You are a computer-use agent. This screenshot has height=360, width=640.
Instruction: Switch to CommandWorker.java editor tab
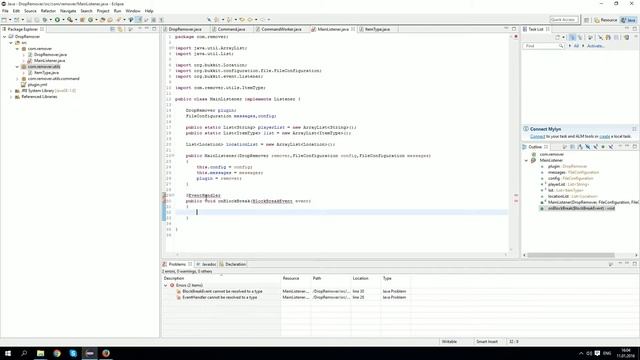281,29
